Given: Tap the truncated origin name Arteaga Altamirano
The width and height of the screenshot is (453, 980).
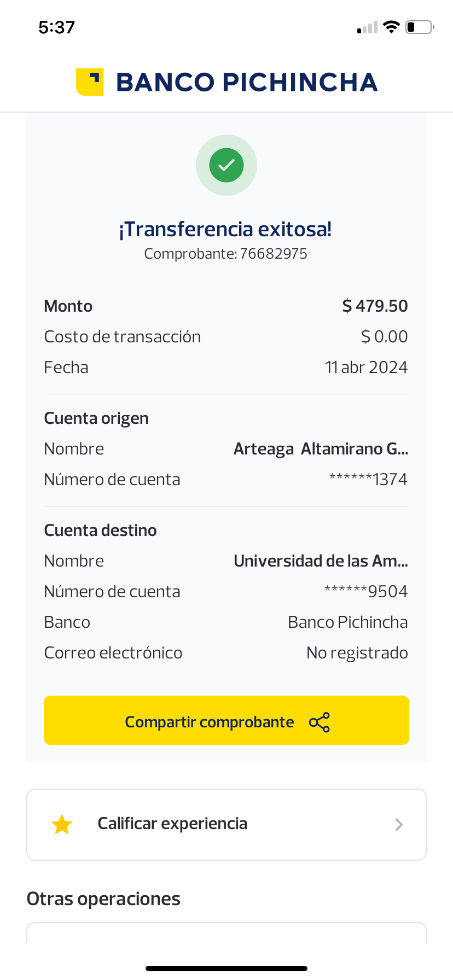Looking at the screenshot, I should click(321, 449).
